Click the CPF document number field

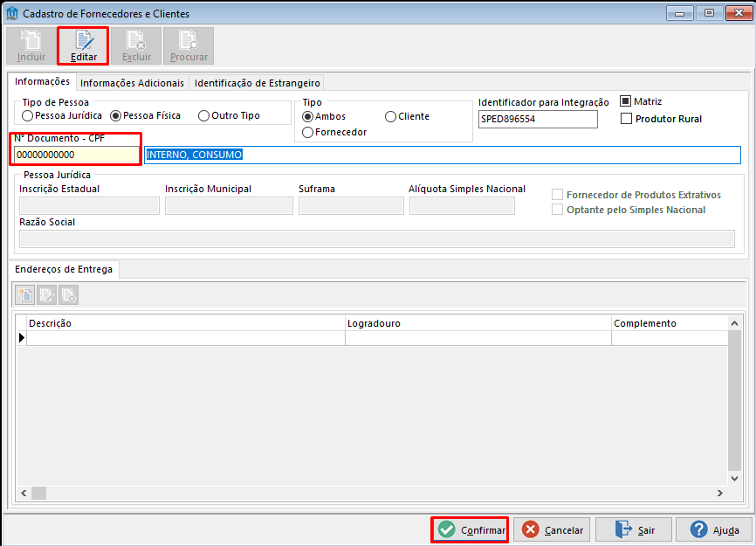tap(77, 155)
